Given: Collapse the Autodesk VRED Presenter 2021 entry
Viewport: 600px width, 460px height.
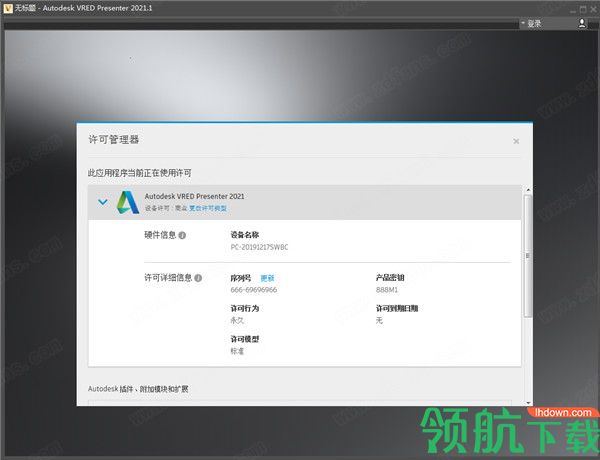Looking at the screenshot, I should 103,202.
